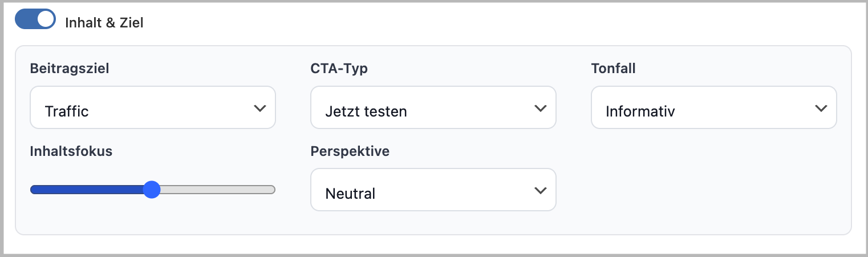Click the chevron arrow in Perspektive field
This screenshot has width=868, height=257.
tap(540, 190)
